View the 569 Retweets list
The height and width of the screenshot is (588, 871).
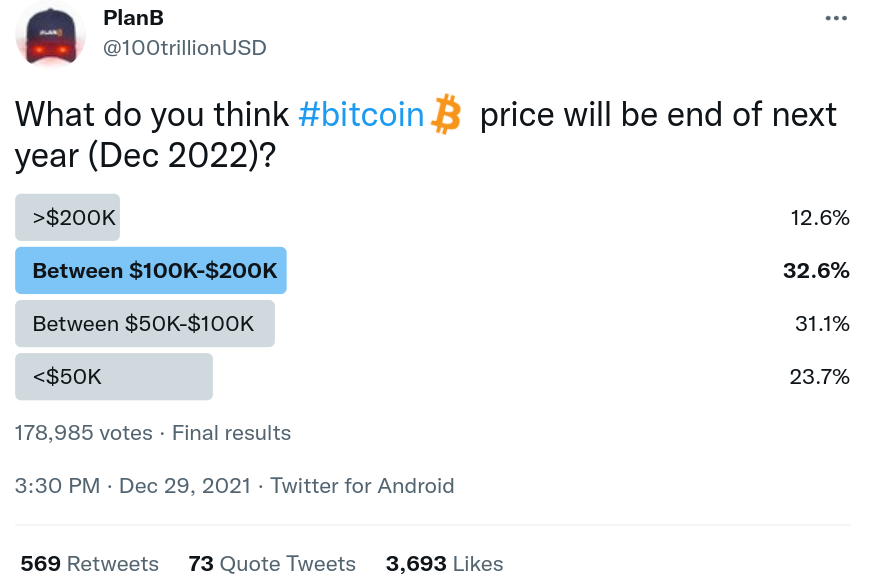click(89, 564)
